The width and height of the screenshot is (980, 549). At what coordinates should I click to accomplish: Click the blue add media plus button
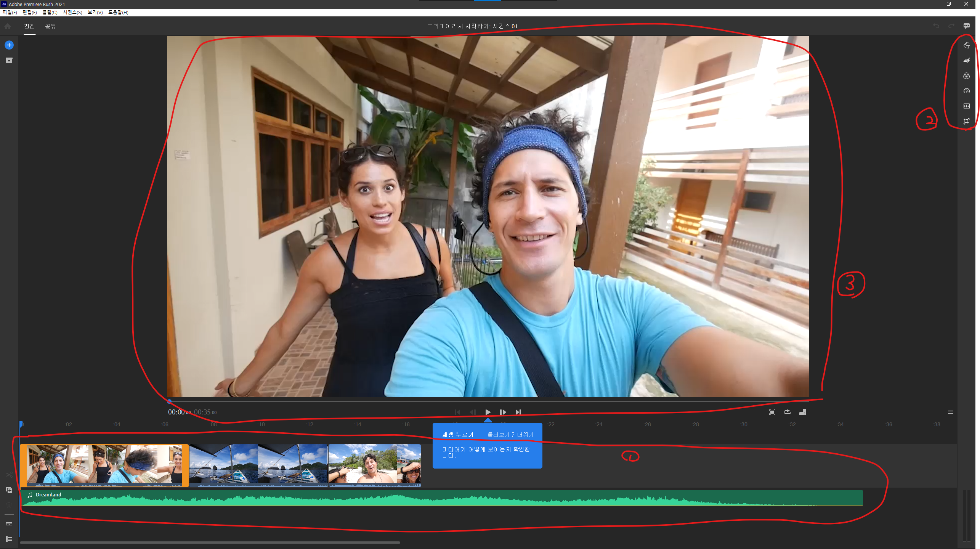[9, 45]
